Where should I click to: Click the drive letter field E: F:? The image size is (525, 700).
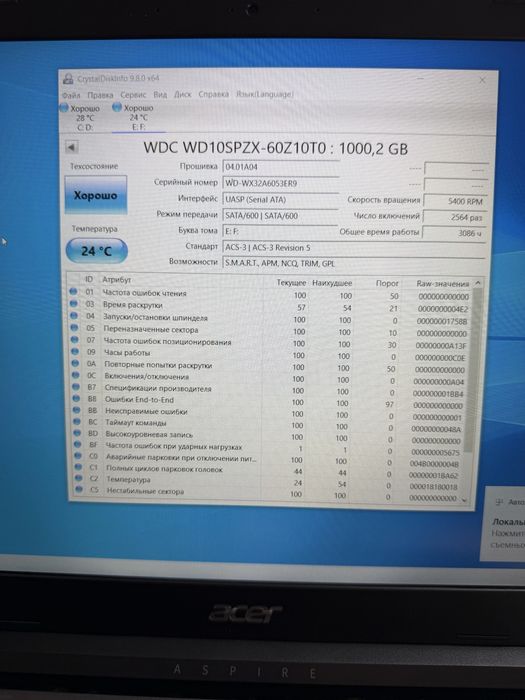[x=280, y=231]
